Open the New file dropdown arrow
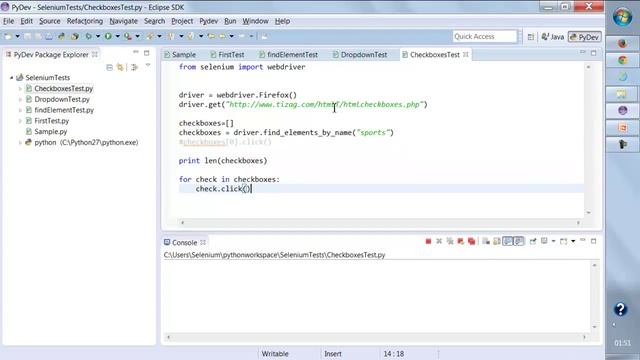The image size is (640, 360). tap(18, 37)
